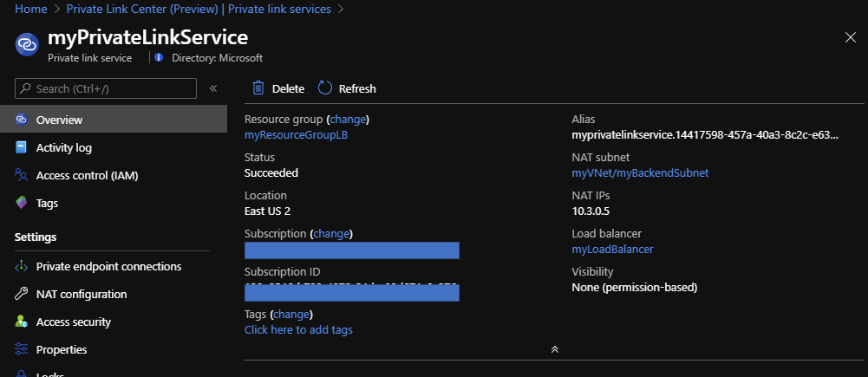Viewport: 868px width, 377px height.
Task: Focus the Search (Ctrl+/) field
Action: pos(106,88)
